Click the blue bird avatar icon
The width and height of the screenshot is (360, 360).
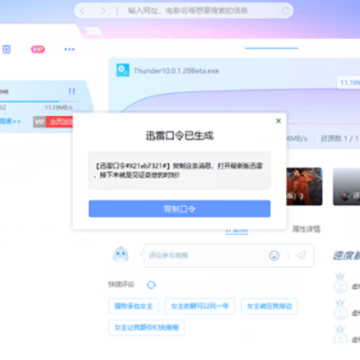point(120,255)
